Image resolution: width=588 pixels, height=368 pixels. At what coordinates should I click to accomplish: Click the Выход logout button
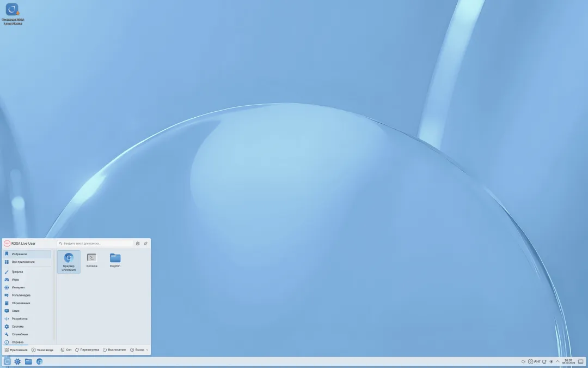pyautogui.click(x=137, y=349)
